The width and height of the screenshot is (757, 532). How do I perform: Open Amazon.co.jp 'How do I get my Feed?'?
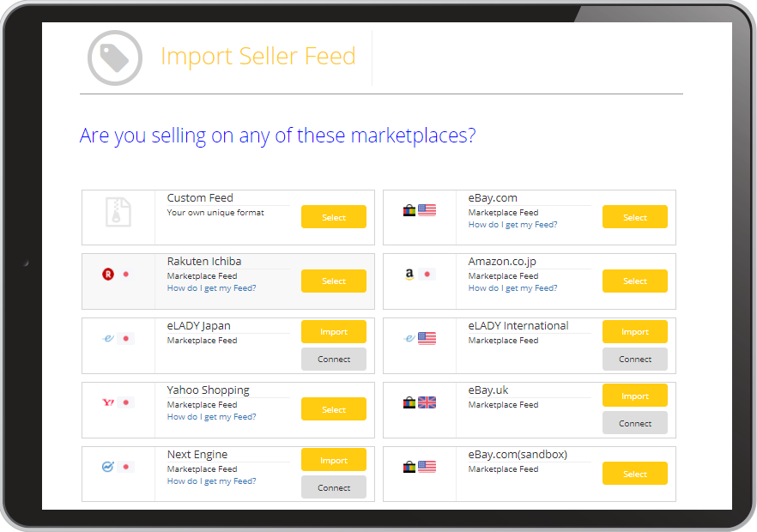pos(512,288)
